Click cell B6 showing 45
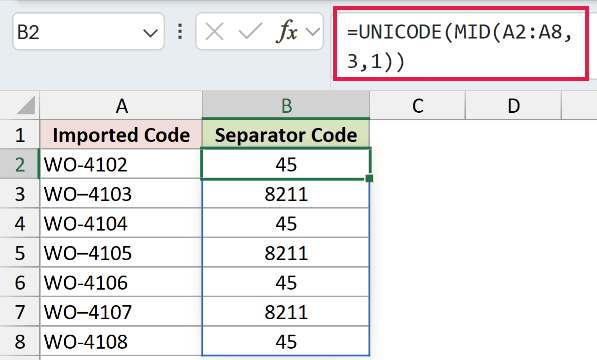This screenshot has width=597, height=360. point(286,282)
